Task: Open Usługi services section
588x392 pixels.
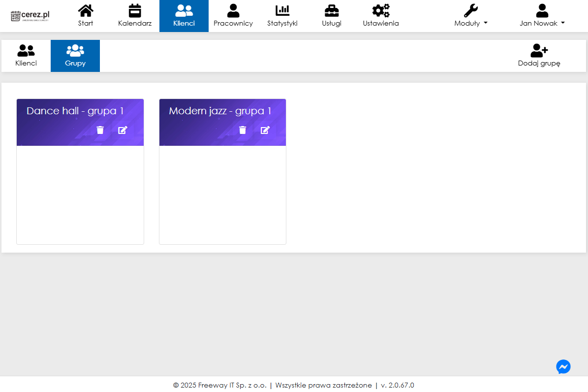Action: 332,16
